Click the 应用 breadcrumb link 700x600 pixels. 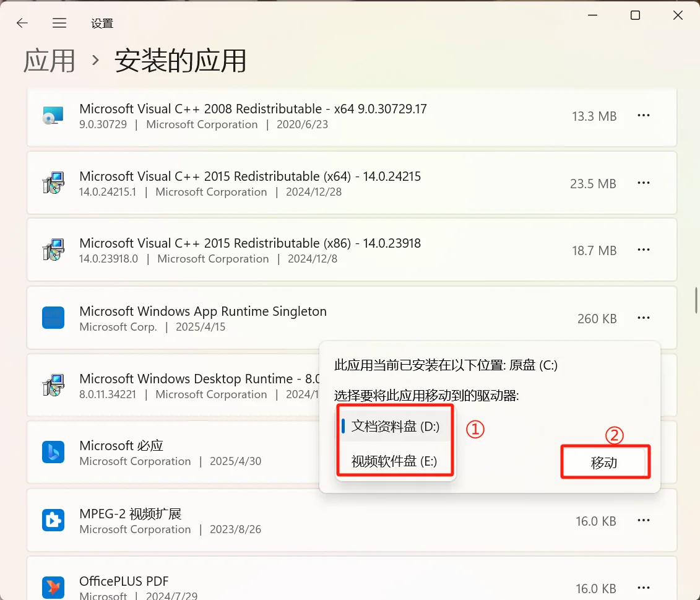pyautogui.click(x=49, y=60)
